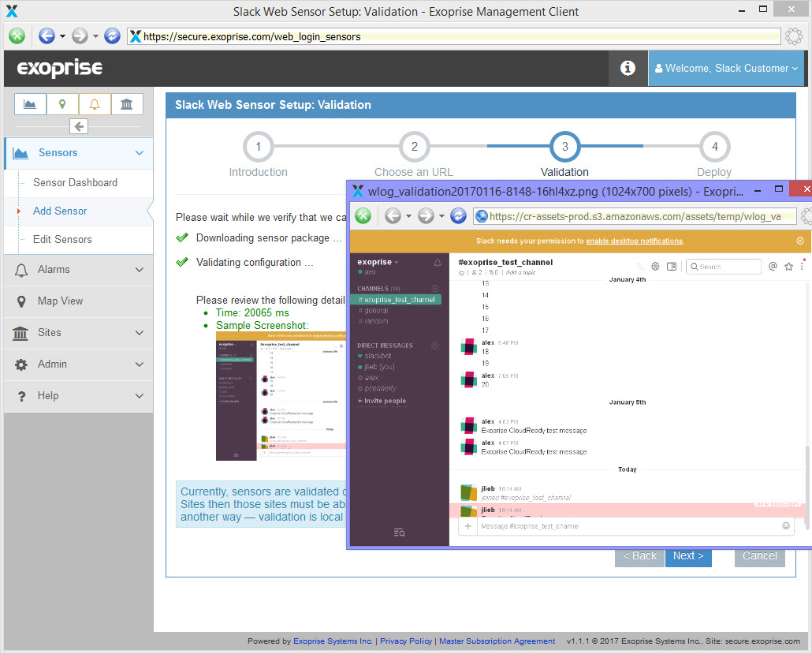Viewport: 812px width, 654px height.
Task: Go to wizard step 3 Validation
Action: point(565,147)
